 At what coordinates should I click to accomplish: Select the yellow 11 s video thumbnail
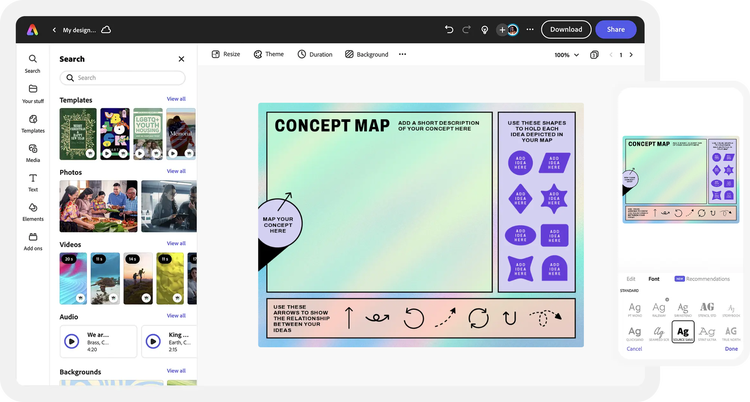point(170,279)
